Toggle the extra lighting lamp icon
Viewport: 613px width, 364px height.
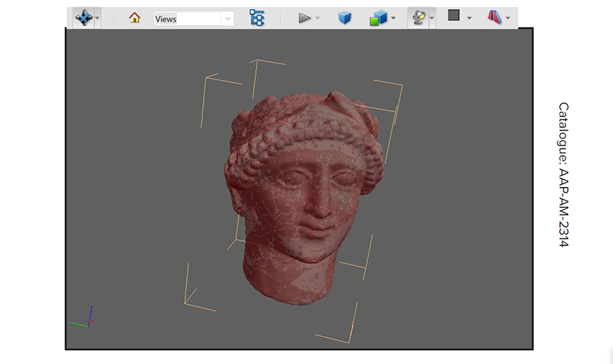[418, 18]
